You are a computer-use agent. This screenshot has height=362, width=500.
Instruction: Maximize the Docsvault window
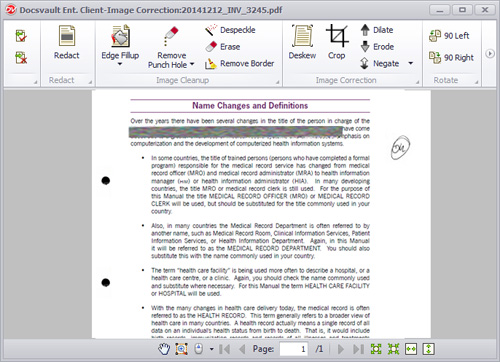pyautogui.click(x=462, y=10)
